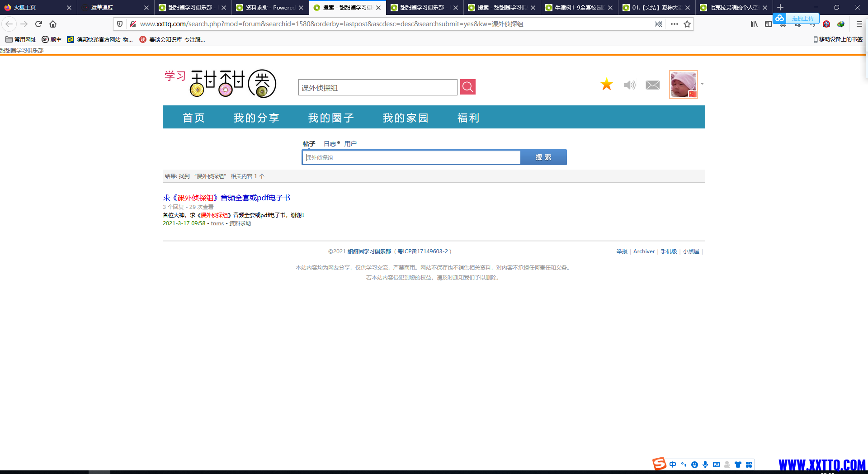868x474 pixels.
Task: Click the blue 搜索 button
Action: pos(543,157)
